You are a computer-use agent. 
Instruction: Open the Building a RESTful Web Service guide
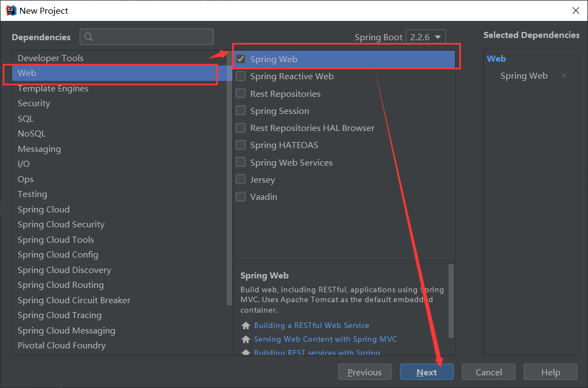[311, 325]
